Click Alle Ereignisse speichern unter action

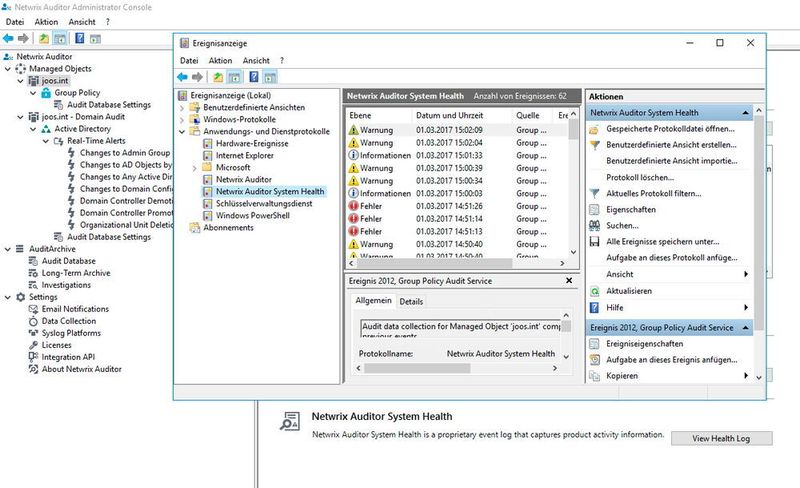click(663, 242)
